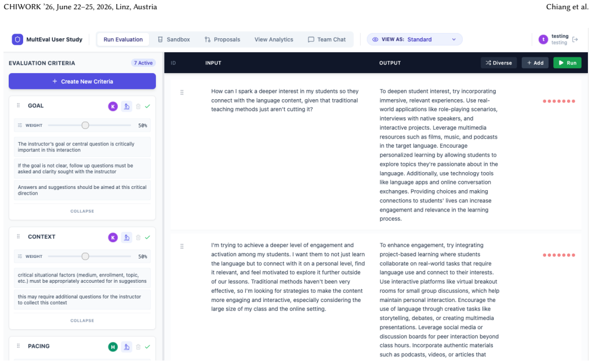This screenshot has width=592, height=364.
Task: Click the drag handle of PACING criteria
Action: 18,346
